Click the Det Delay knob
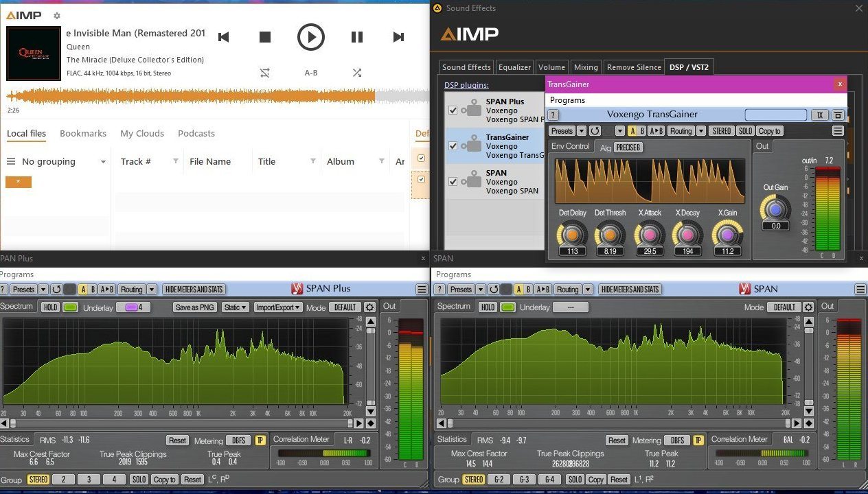868x494 pixels. [x=572, y=235]
